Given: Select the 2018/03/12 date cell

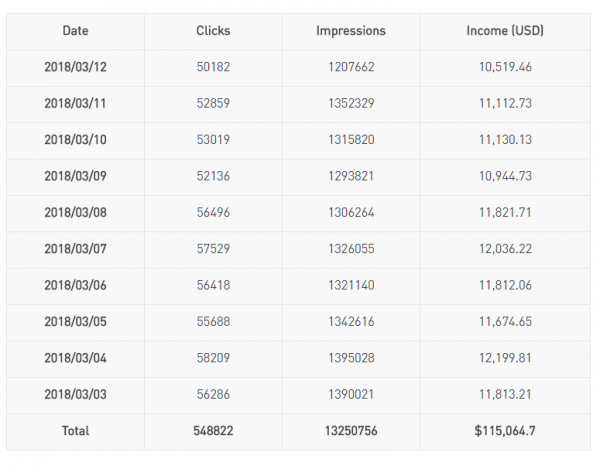Looking at the screenshot, I should (75, 67).
